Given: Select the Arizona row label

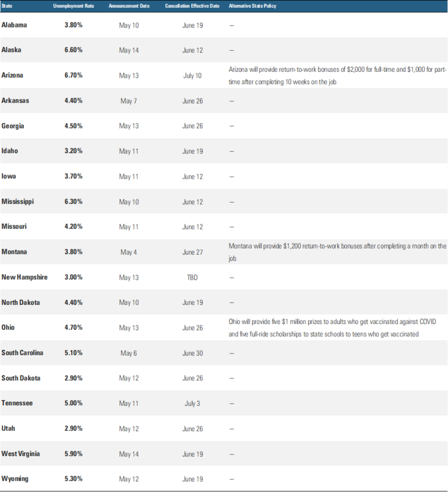Looking at the screenshot, I should point(13,75).
